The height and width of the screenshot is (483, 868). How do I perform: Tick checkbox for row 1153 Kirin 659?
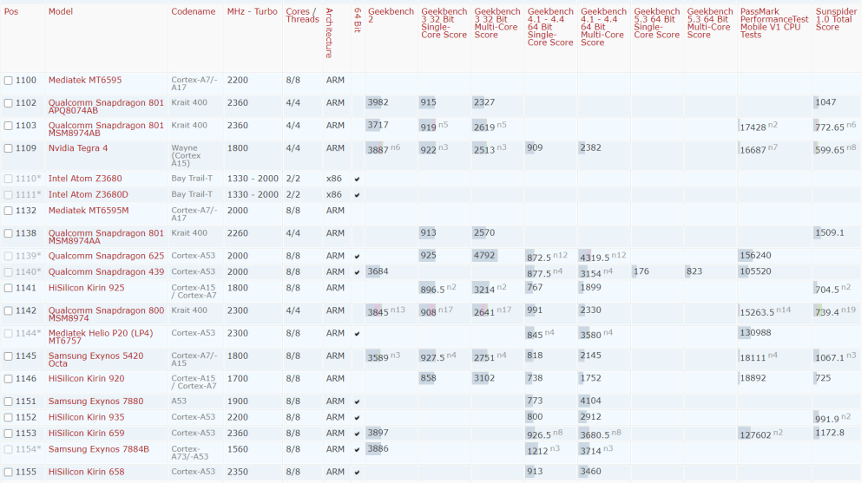click(x=9, y=434)
